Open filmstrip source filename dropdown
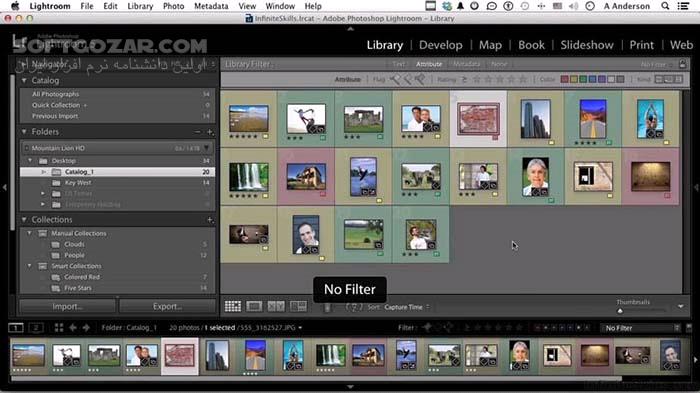 click(300, 328)
